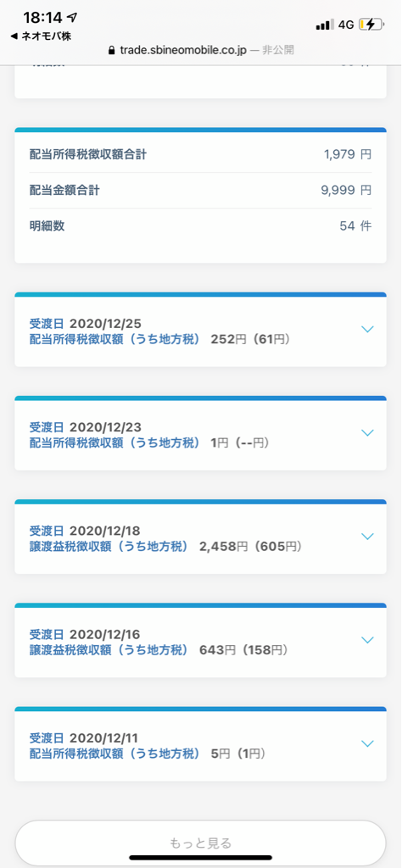This screenshot has width=402, height=868.
Task: Select the 配当金額合計 9,999 円 row
Action: 200,191
